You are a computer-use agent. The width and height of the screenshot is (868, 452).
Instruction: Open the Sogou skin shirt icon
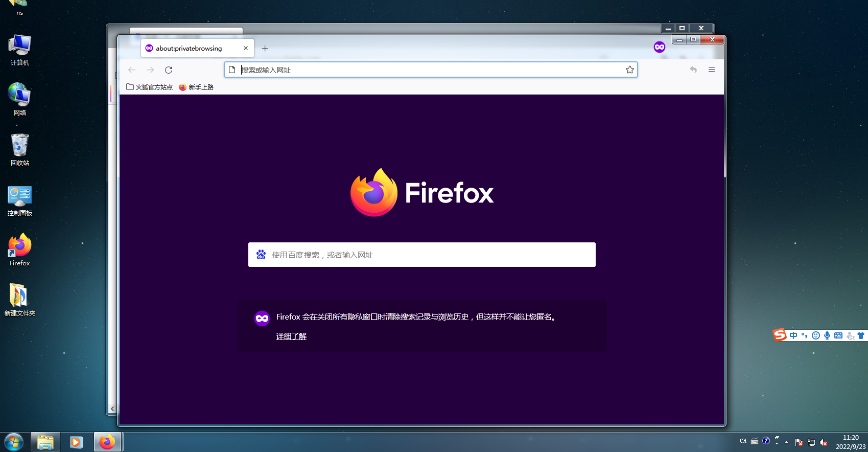click(x=861, y=335)
